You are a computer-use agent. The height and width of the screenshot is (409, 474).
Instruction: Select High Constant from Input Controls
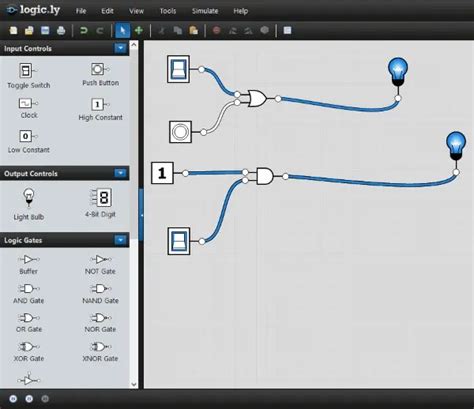(x=100, y=109)
